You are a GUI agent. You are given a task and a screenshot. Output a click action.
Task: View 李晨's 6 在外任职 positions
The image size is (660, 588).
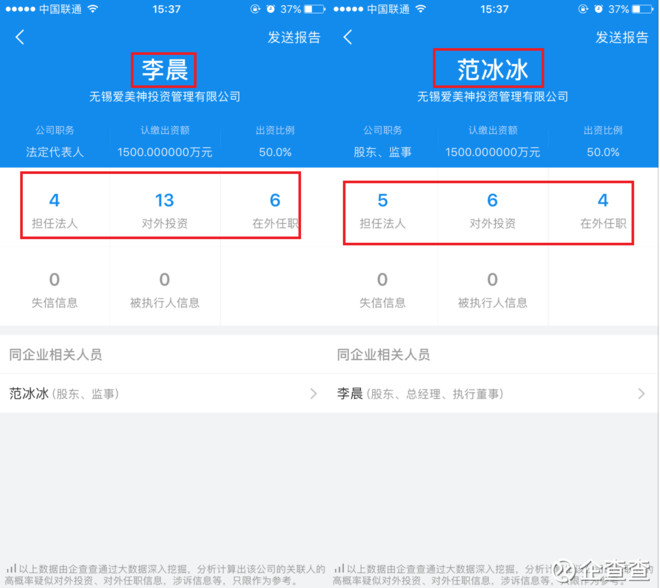pos(275,210)
